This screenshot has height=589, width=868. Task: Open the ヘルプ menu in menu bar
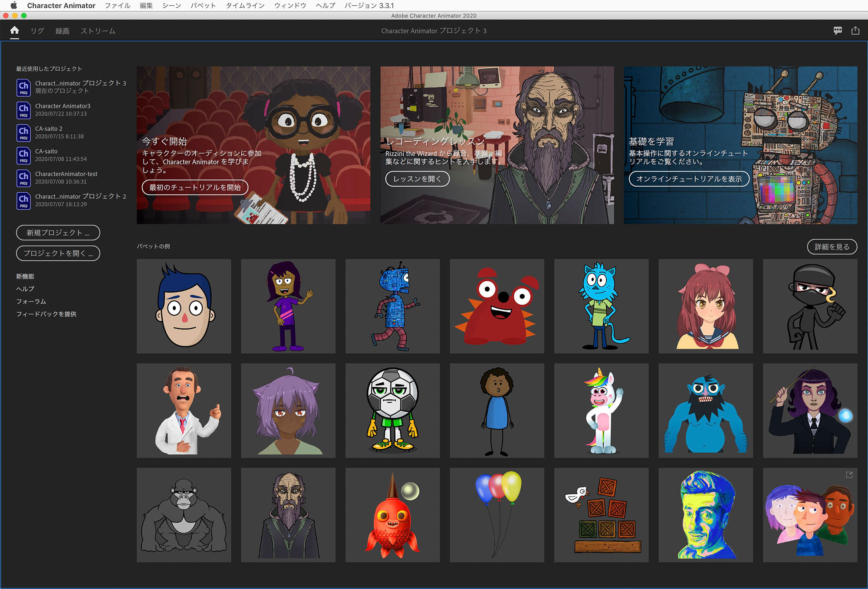coord(325,5)
